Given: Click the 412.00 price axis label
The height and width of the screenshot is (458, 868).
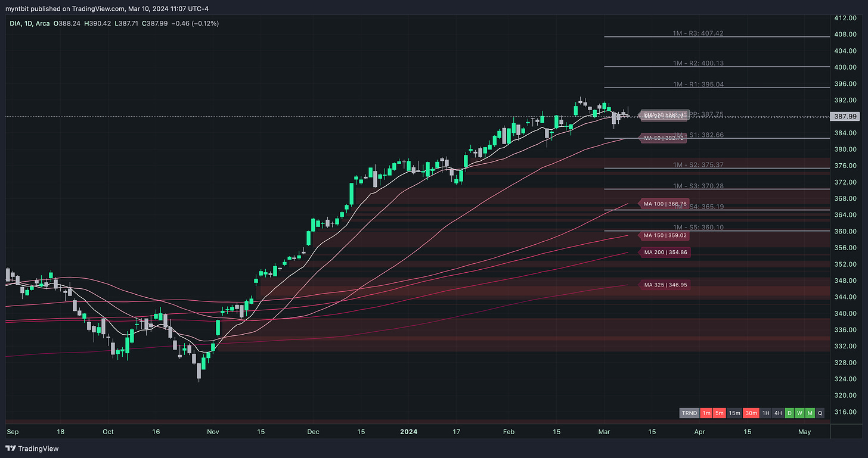Looking at the screenshot, I should click(x=845, y=18).
